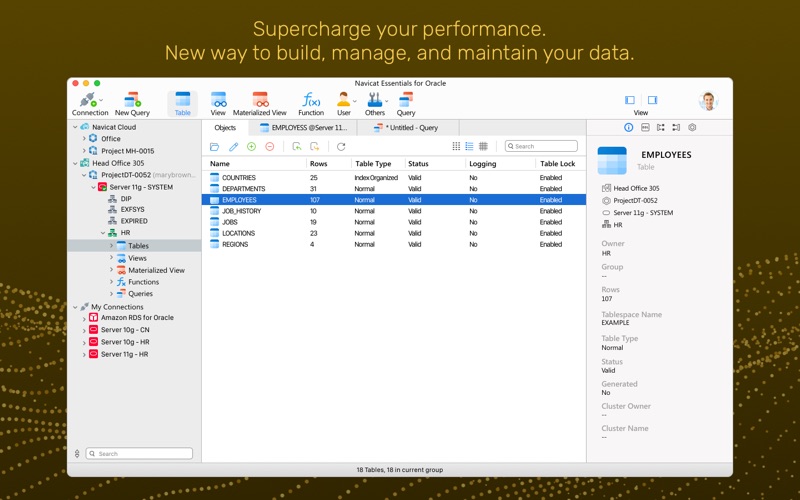Expand Amazon RDS for Oracle connection

[84, 318]
